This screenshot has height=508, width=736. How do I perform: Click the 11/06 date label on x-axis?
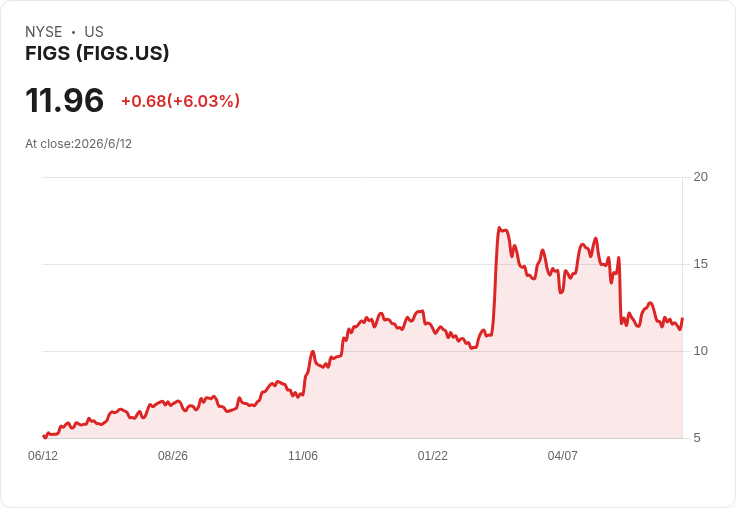(x=303, y=455)
